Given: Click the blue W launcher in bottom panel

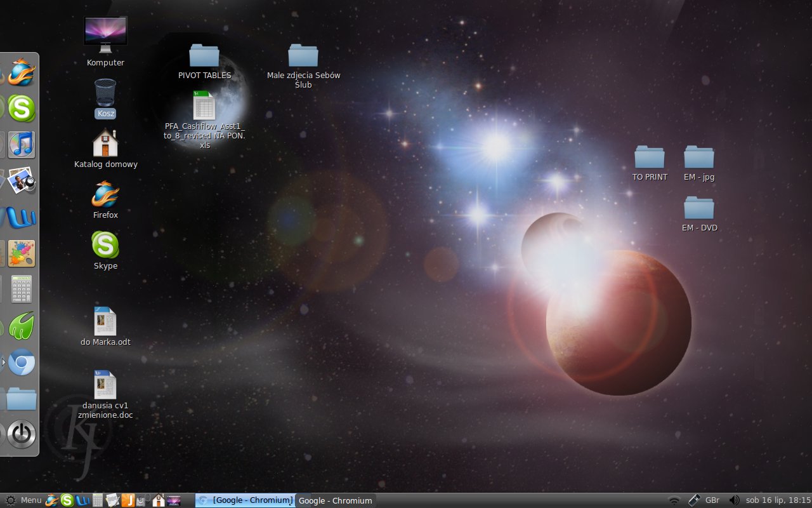Looking at the screenshot, I should click(x=82, y=500).
